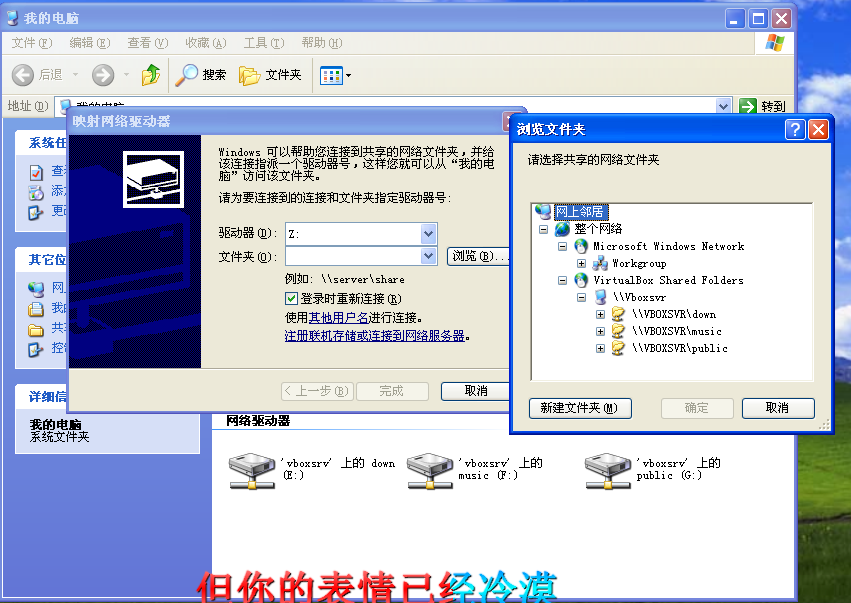Expand the Workgroup tree node
Viewport: 851px width, 603px height.
coord(581,263)
